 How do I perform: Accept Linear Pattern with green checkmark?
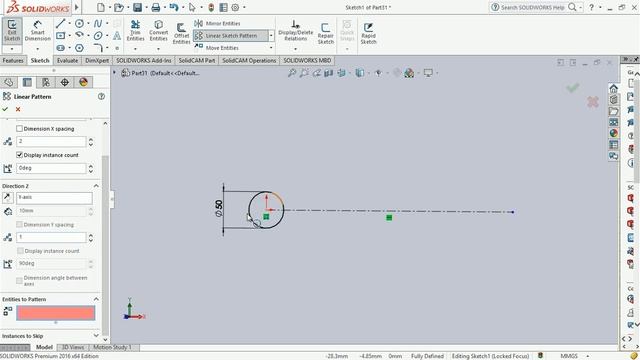[x=5, y=109]
